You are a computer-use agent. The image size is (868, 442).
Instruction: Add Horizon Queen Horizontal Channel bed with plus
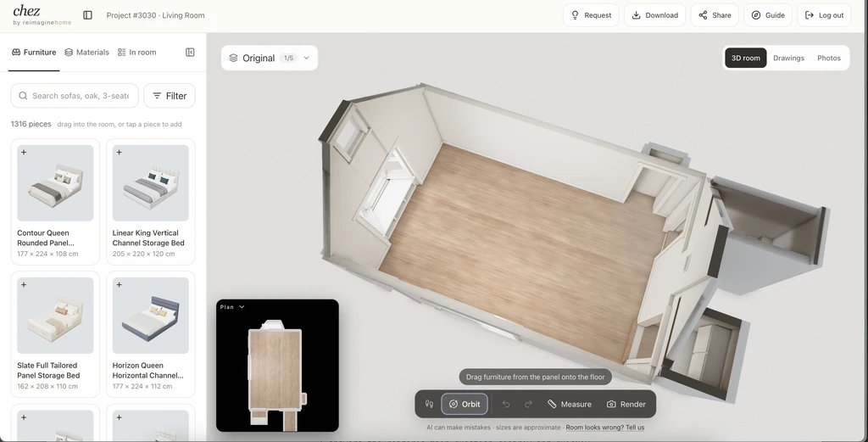pos(119,285)
